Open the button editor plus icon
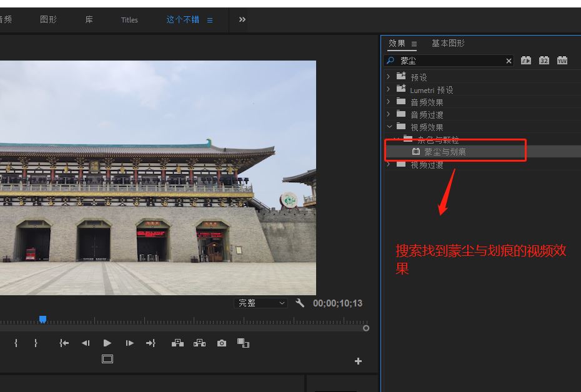The width and height of the screenshot is (581, 392). 358,361
